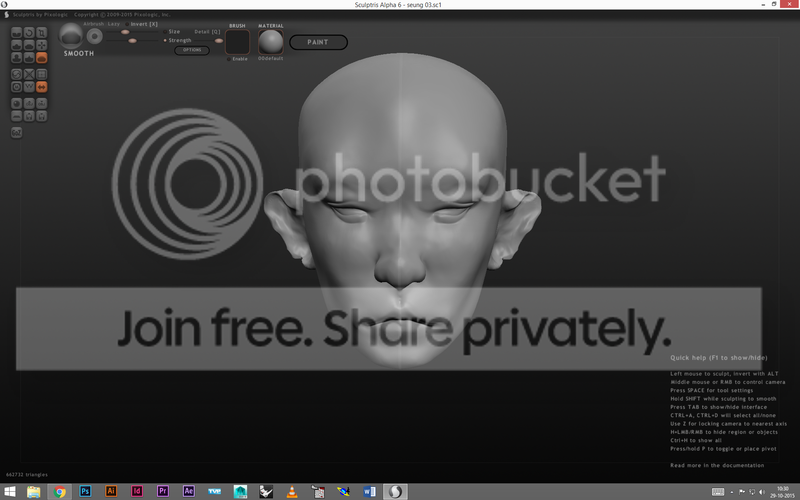Click the Reduce Selected icon
800x500 pixels.
tap(29, 74)
